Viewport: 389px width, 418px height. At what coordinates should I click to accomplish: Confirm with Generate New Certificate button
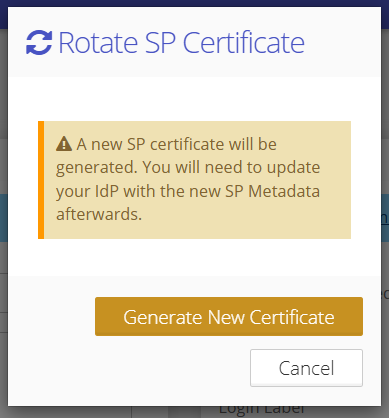(x=229, y=316)
